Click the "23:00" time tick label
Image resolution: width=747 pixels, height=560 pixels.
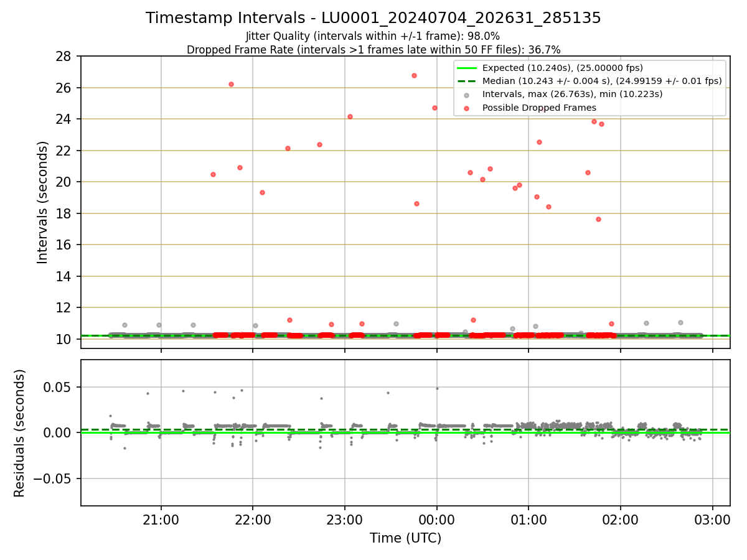345,520
